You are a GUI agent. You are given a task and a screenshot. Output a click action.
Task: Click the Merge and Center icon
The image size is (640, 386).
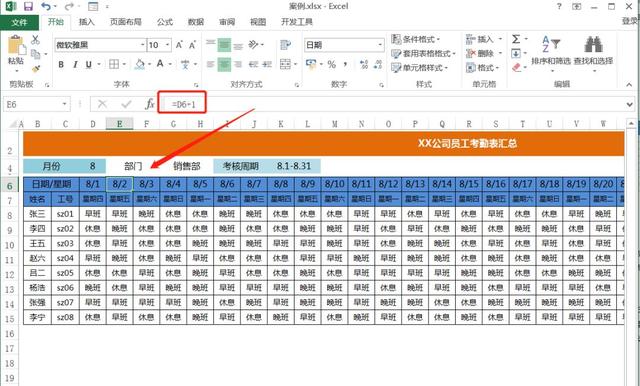pos(285,64)
